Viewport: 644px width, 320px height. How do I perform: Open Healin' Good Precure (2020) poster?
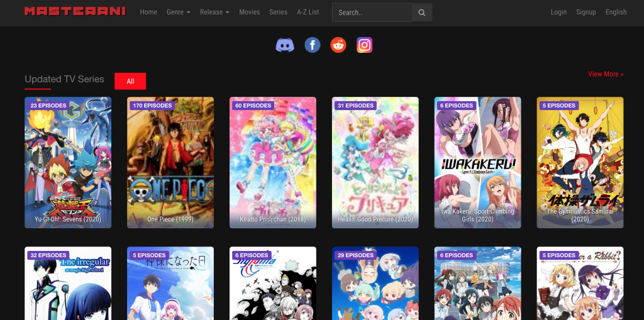pyautogui.click(x=375, y=162)
